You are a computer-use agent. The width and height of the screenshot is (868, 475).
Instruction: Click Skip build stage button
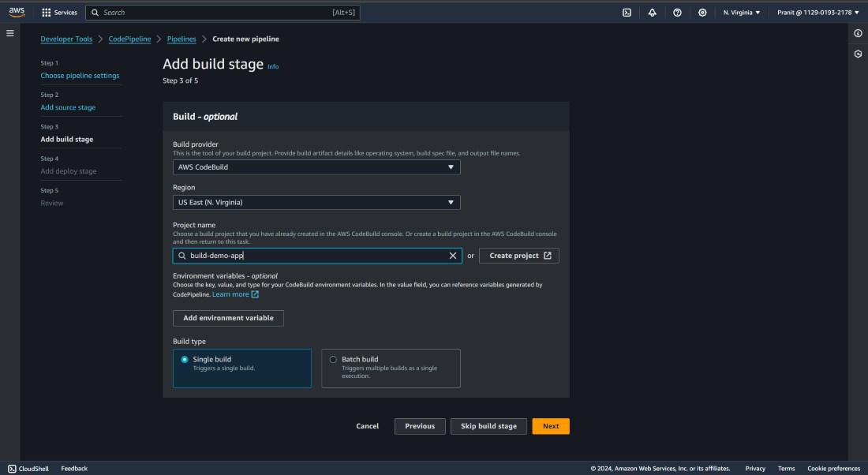[x=488, y=426]
